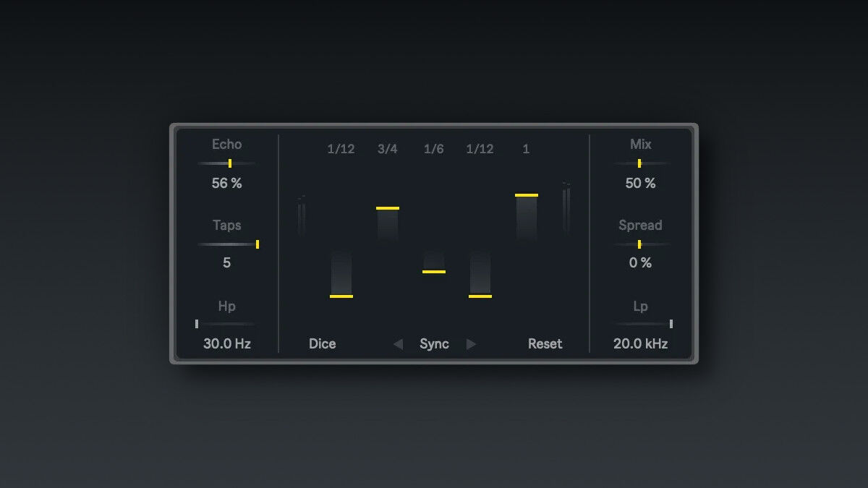Image resolution: width=868 pixels, height=488 pixels.
Task: Click the left arrow beside Sync
Action: tap(398, 344)
